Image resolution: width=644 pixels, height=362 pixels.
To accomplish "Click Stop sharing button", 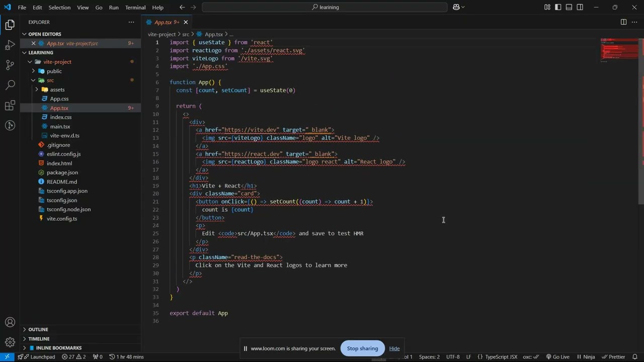I will [x=362, y=348].
